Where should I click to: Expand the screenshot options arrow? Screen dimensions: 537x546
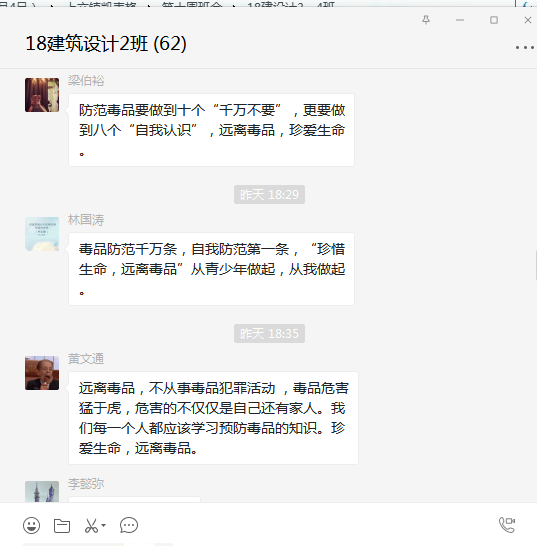tap(103, 525)
